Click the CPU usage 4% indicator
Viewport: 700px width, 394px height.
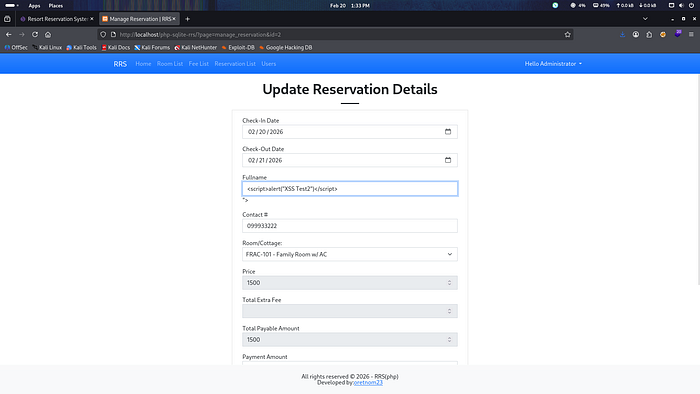pos(578,5)
